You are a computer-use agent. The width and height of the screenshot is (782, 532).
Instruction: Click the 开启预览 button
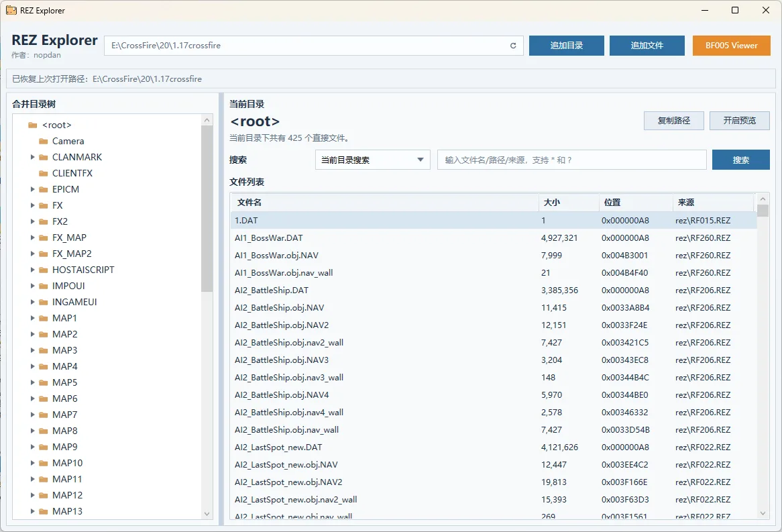tap(740, 121)
